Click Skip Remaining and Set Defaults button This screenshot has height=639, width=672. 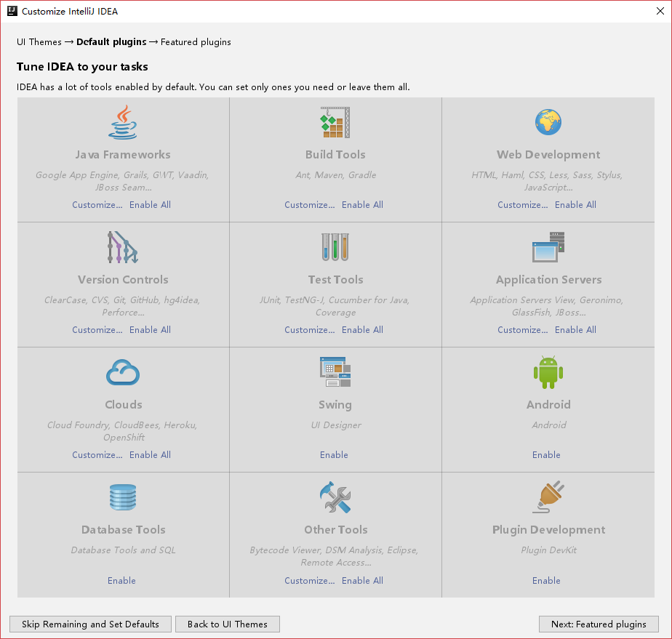(x=90, y=624)
